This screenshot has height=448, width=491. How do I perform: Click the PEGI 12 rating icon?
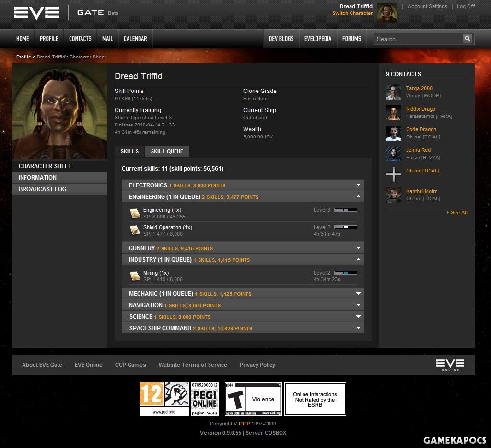tap(152, 394)
